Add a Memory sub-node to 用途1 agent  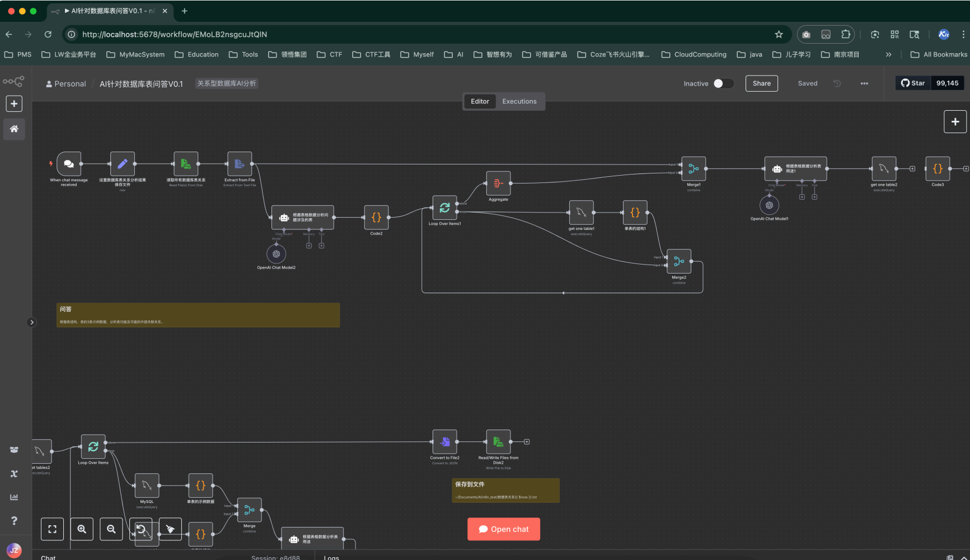(802, 197)
